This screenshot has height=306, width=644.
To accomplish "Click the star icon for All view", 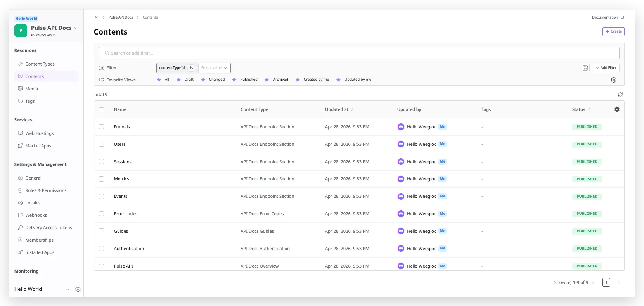I will coord(159,80).
